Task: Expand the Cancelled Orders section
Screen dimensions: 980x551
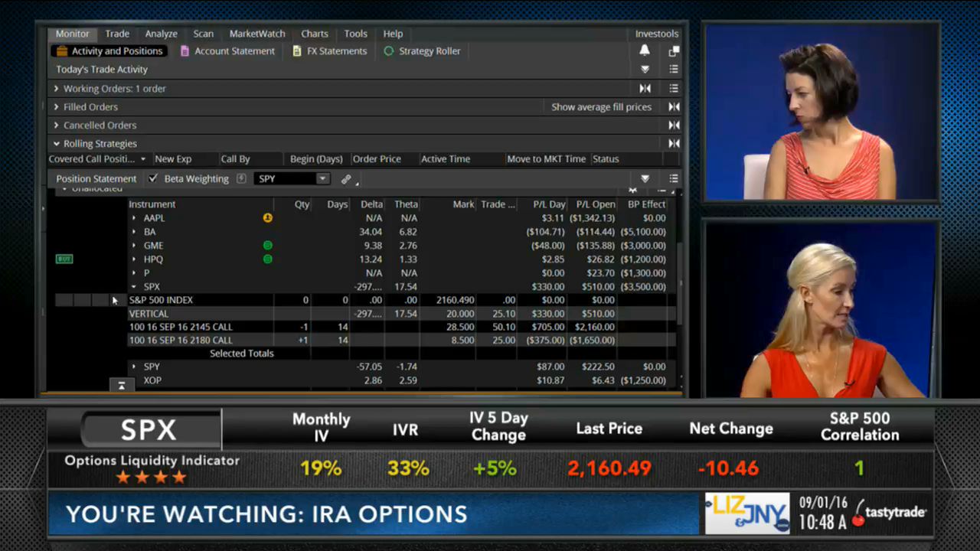Action: pos(56,126)
